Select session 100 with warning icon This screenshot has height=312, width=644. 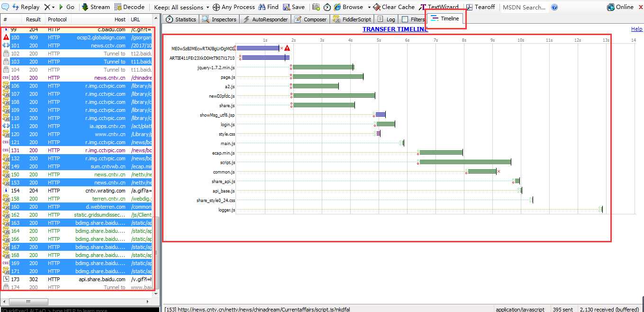(x=77, y=37)
